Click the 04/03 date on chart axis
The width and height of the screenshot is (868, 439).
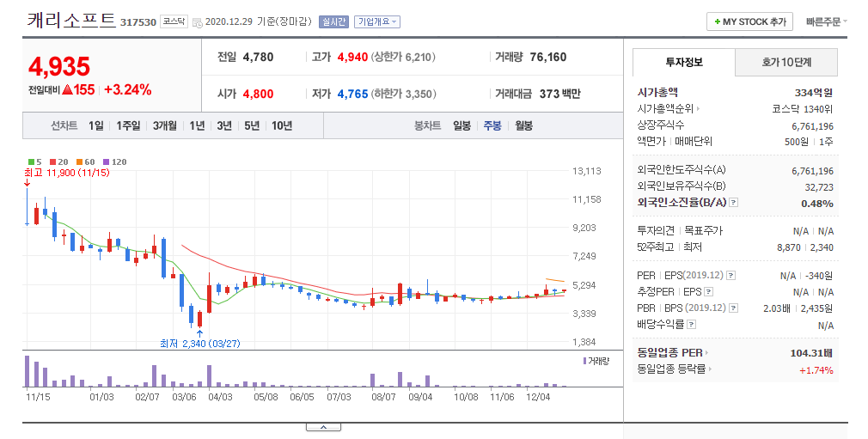pos(220,397)
